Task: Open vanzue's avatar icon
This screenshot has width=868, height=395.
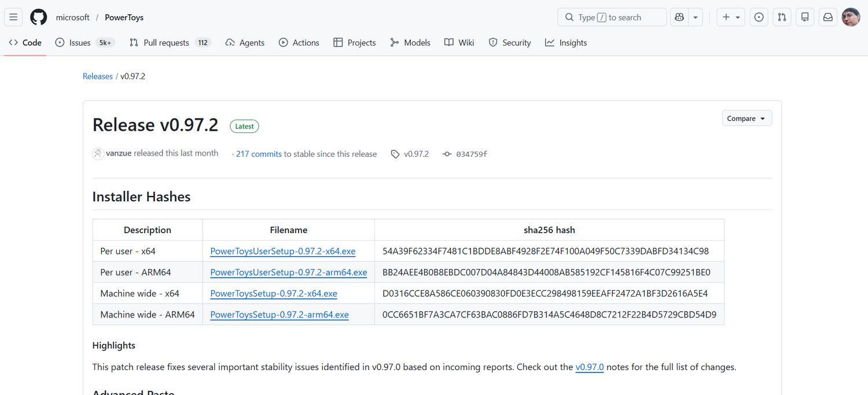Action: coord(98,153)
